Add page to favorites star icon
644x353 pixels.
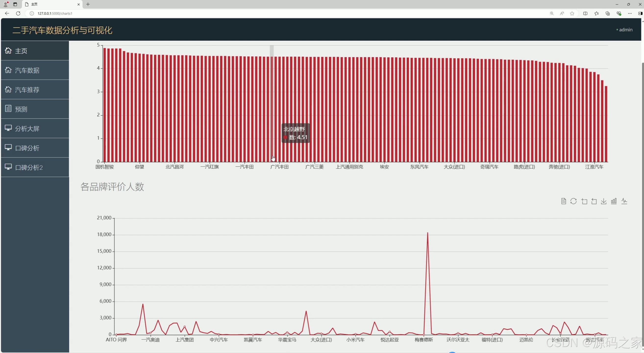572,13
